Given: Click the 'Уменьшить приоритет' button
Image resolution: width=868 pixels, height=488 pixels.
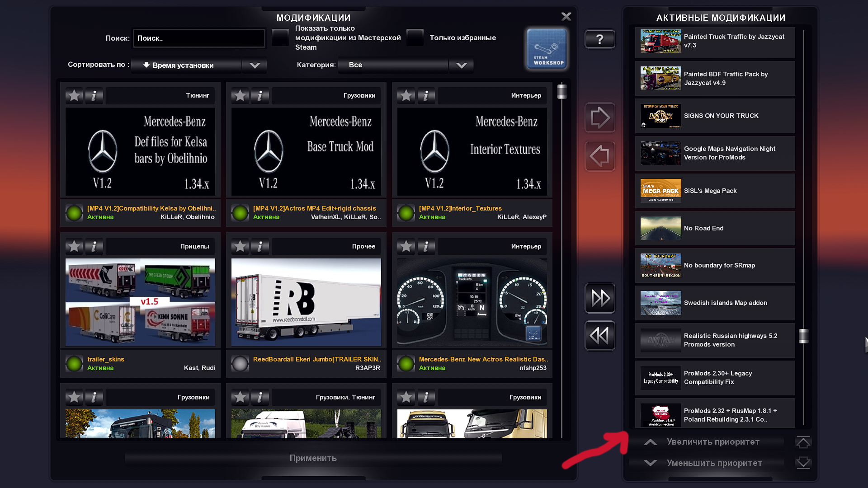Looking at the screenshot, I should coord(714,463).
